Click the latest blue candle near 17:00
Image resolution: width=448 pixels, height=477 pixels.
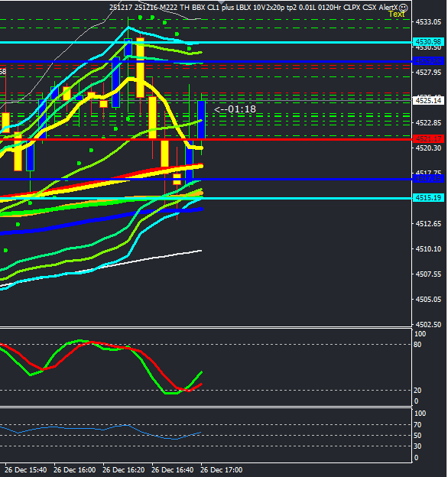point(201,120)
